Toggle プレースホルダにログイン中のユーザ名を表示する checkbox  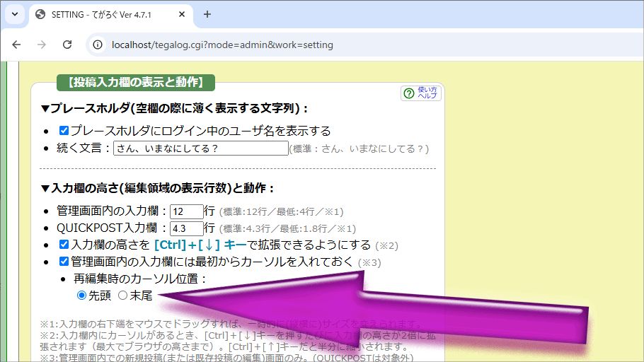pos(64,131)
